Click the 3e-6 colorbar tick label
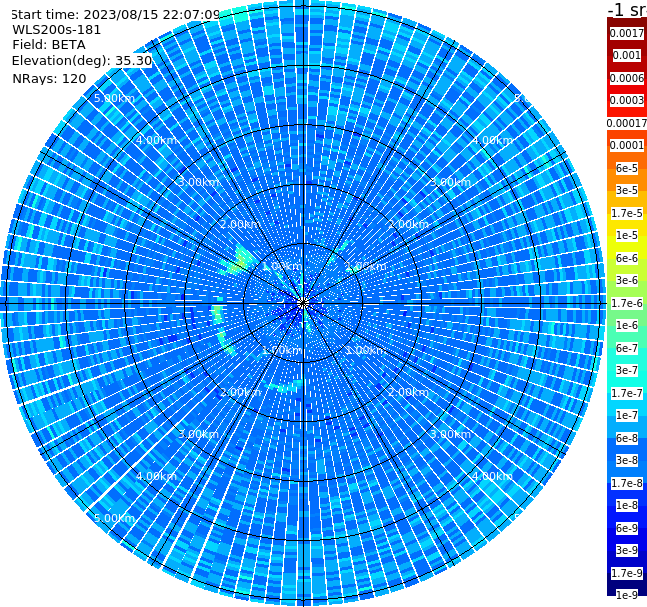The height and width of the screenshot is (607, 647). pyautogui.click(x=627, y=280)
